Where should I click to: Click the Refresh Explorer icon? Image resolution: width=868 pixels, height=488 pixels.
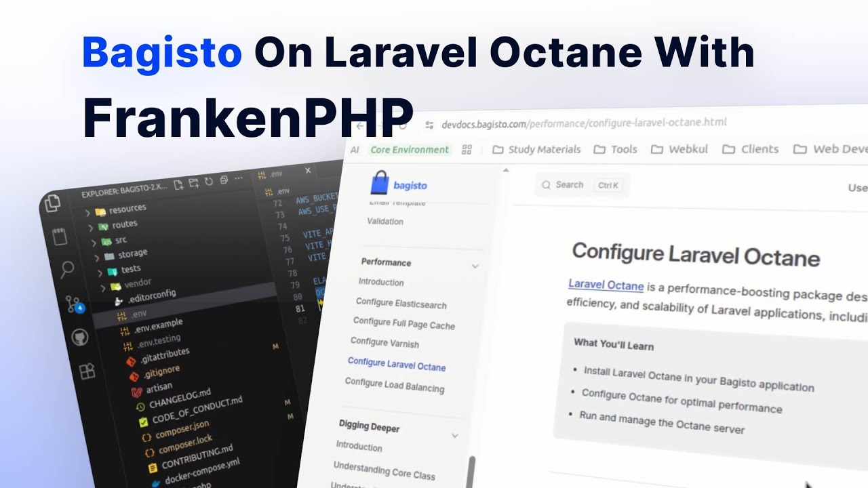click(x=209, y=182)
